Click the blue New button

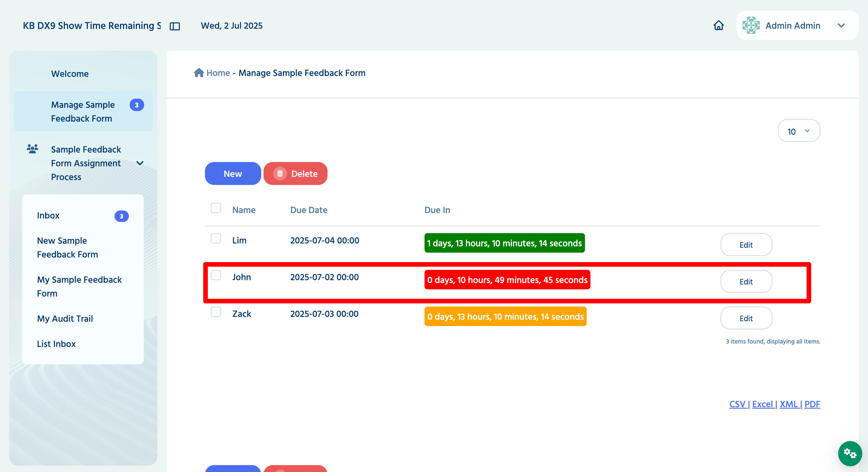tap(233, 174)
